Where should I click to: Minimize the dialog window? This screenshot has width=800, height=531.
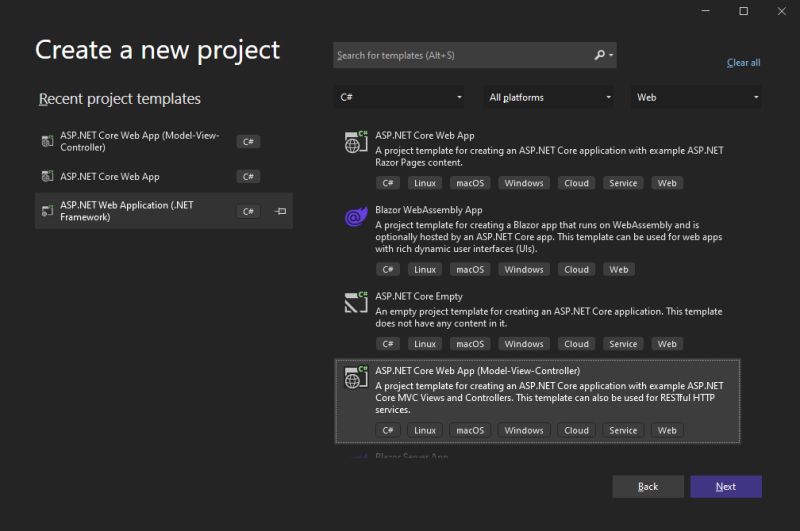point(706,11)
